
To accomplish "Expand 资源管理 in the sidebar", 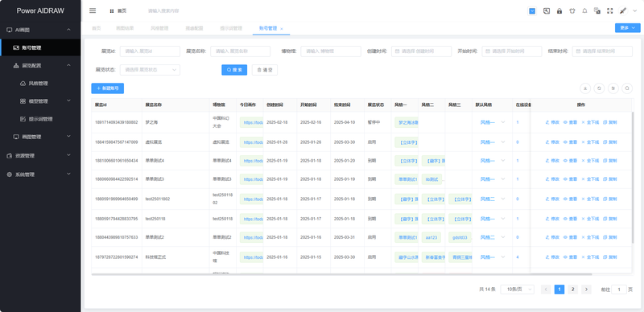I will (40, 155).
